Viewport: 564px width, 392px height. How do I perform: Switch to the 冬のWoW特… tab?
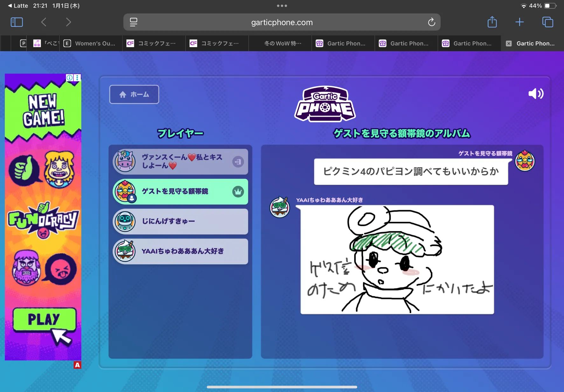click(280, 43)
